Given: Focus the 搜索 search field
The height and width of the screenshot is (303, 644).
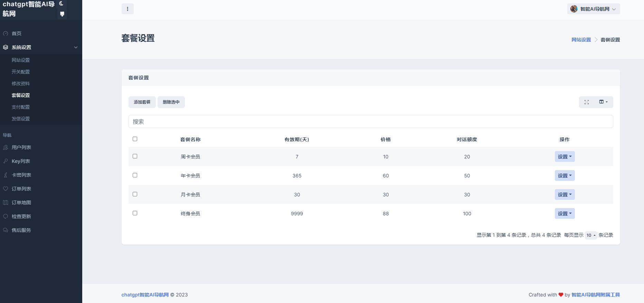Looking at the screenshot, I should coord(371,121).
